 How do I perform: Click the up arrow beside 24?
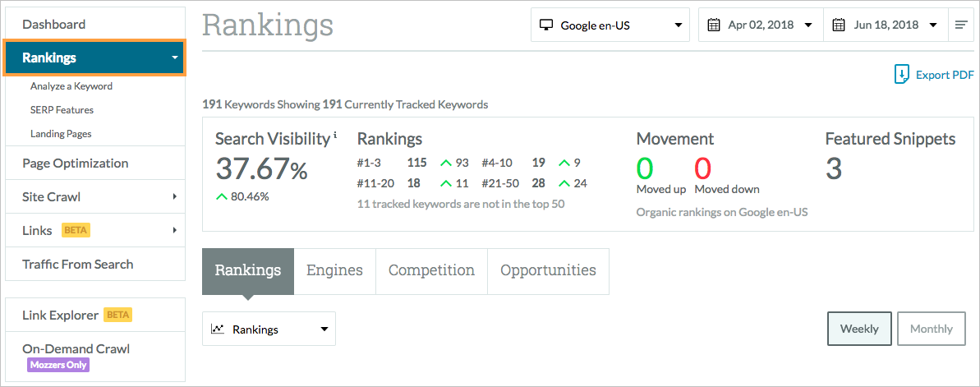[x=564, y=184]
